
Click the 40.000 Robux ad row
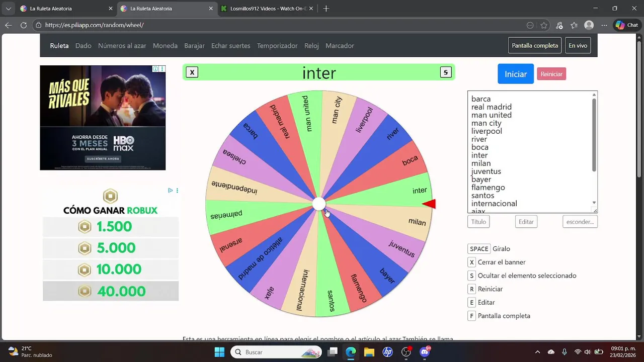point(111,291)
